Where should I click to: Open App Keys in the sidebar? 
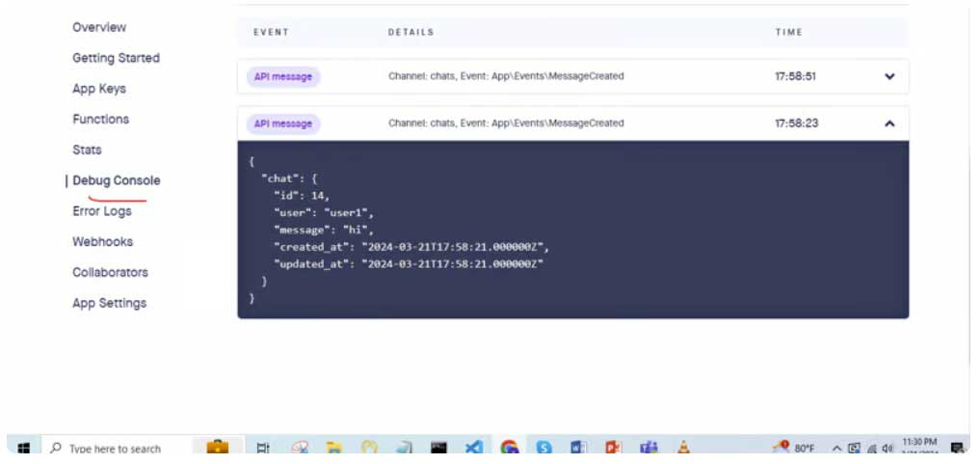click(98, 89)
